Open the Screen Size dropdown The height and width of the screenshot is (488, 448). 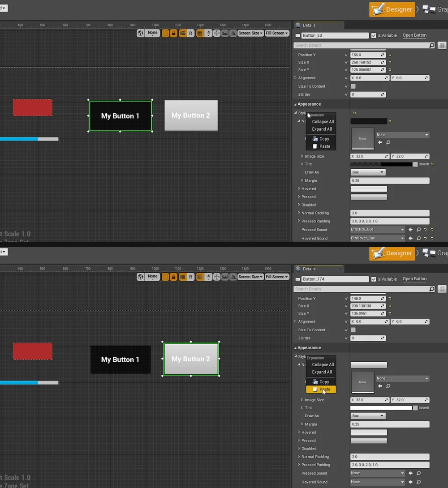click(250, 33)
